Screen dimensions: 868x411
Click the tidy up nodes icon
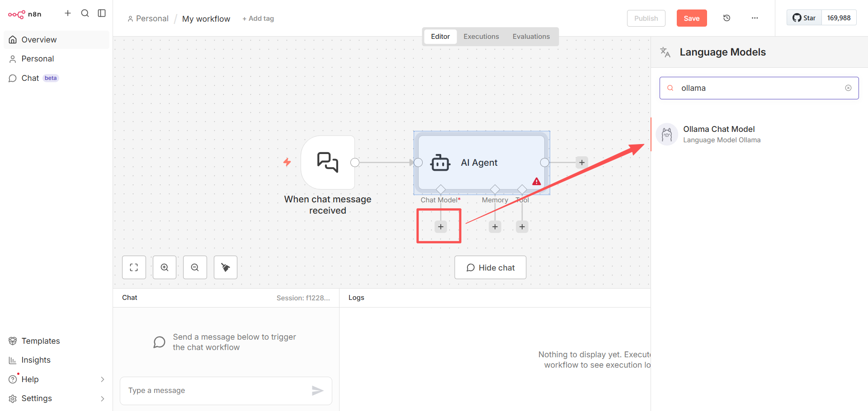[225, 267]
